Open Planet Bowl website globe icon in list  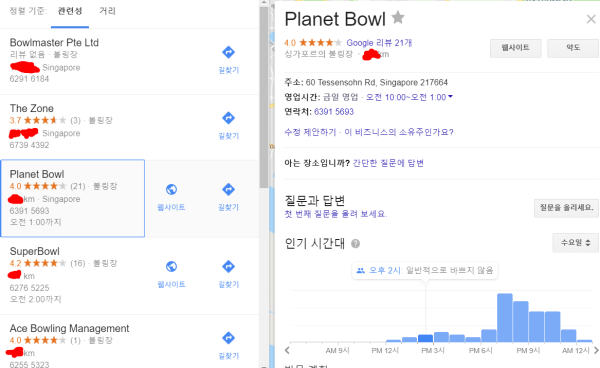click(x=171, y=189)
